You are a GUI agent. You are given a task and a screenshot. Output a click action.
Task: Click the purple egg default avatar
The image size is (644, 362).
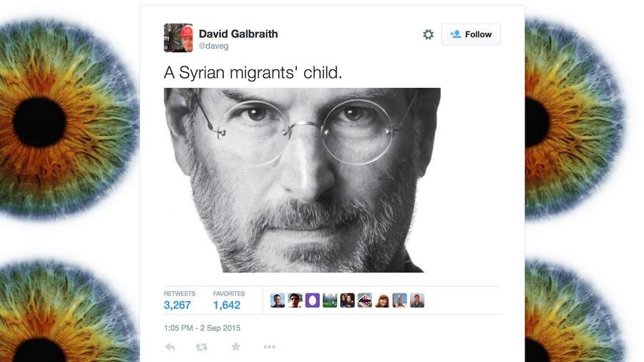click(312, 300)
